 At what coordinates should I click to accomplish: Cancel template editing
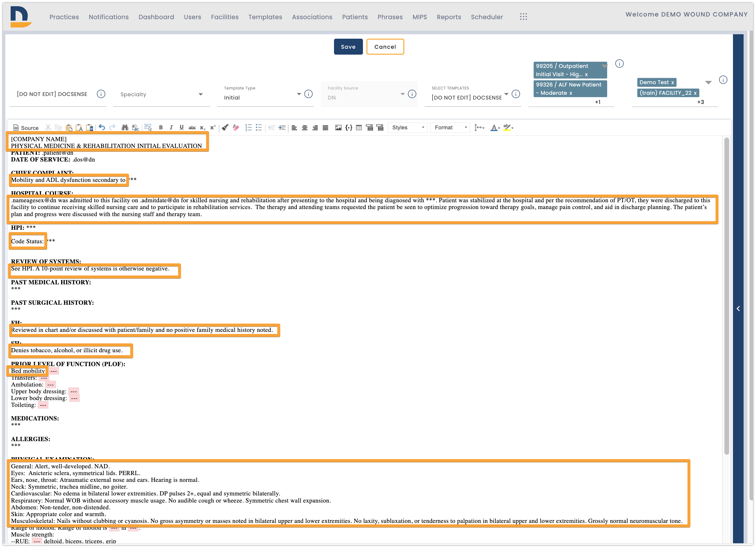(385, 47)
